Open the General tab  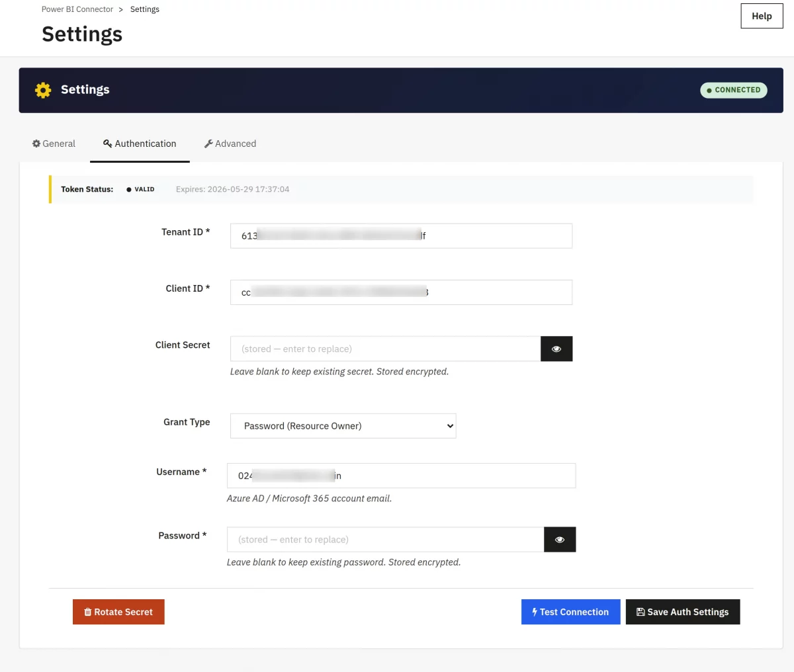click(54, 144)
